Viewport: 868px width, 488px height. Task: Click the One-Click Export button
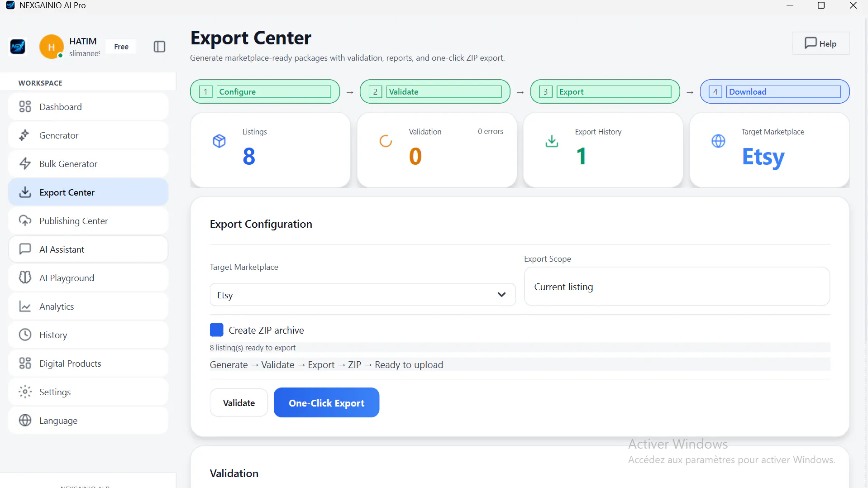(326, 402)
